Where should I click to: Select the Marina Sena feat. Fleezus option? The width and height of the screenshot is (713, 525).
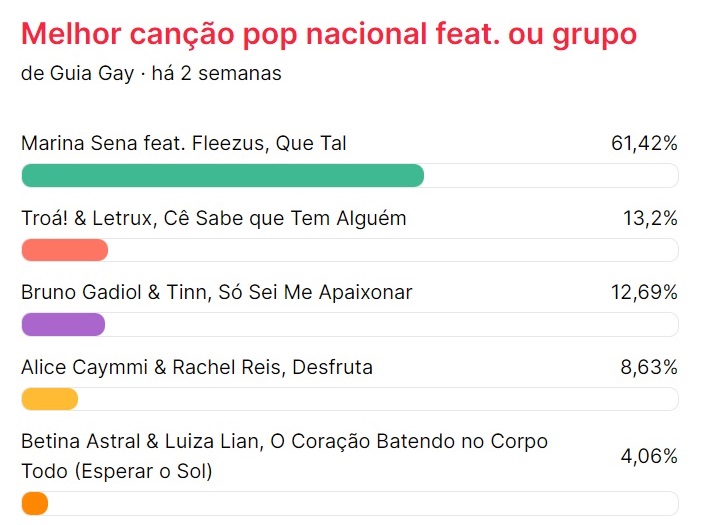pos(184,143)
